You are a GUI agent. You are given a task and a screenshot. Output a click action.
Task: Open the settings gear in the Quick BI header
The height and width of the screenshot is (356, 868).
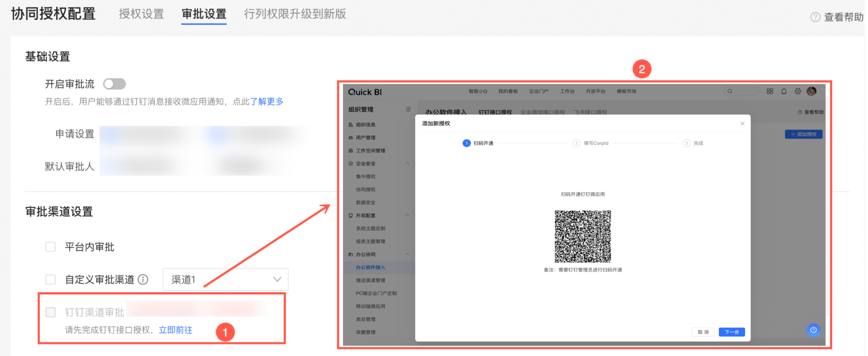(x=798, y=91)
